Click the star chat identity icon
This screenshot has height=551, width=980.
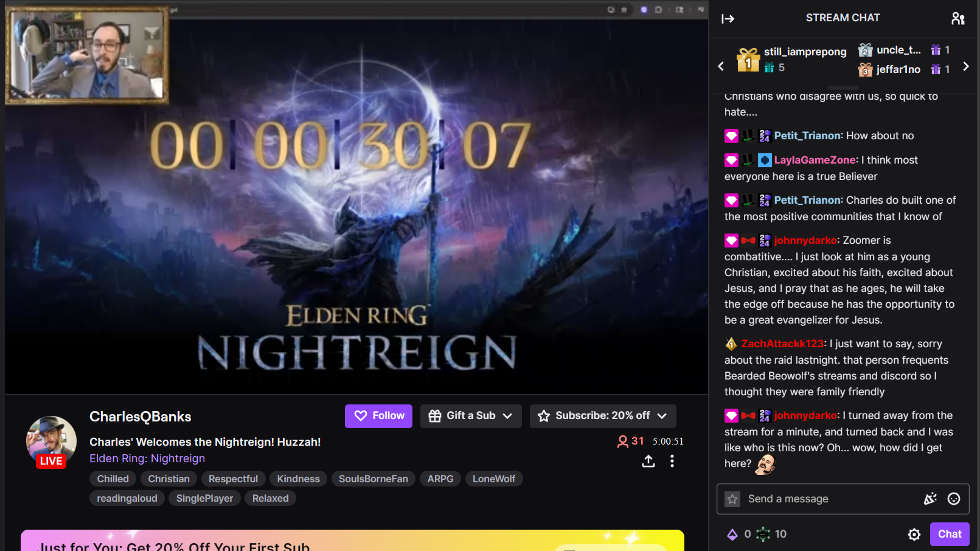pos(732,499)
